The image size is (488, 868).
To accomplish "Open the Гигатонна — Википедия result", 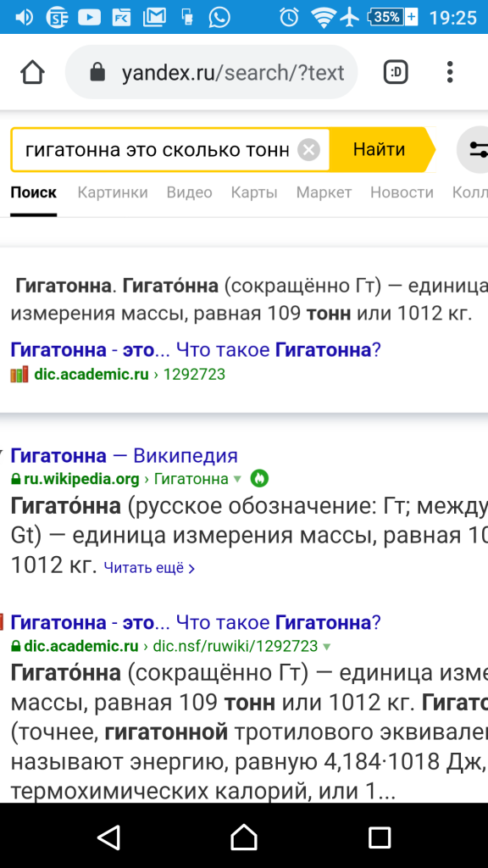I will [125, 456].
